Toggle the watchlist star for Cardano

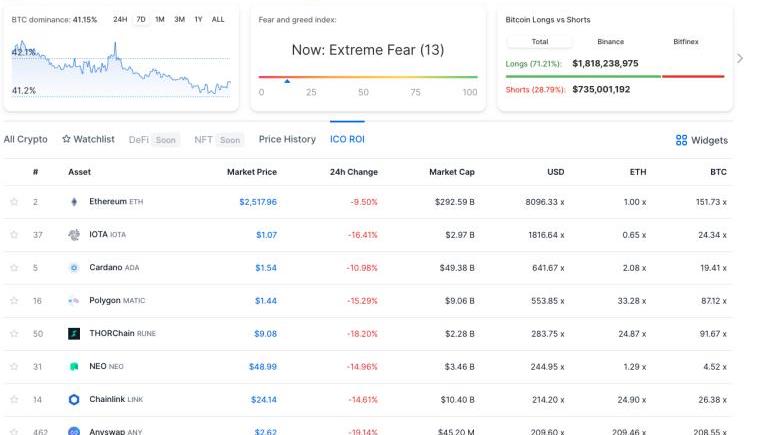click(14, 268)
